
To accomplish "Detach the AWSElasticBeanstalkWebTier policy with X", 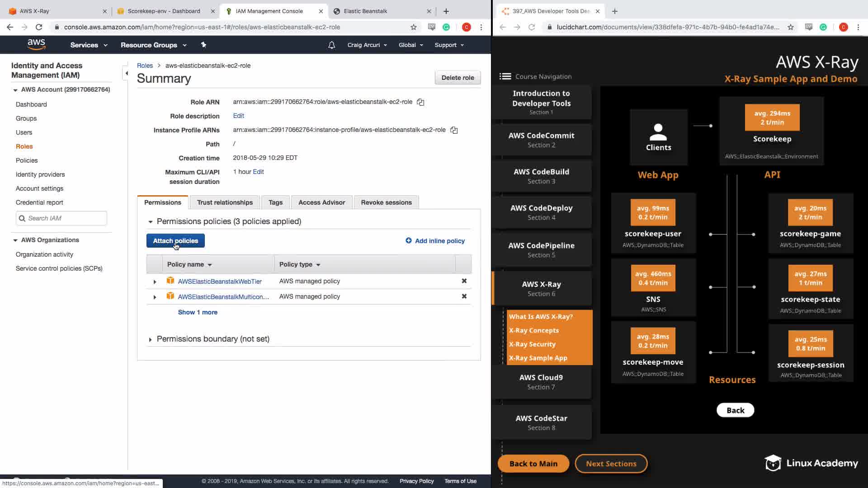I will (464, 281).
